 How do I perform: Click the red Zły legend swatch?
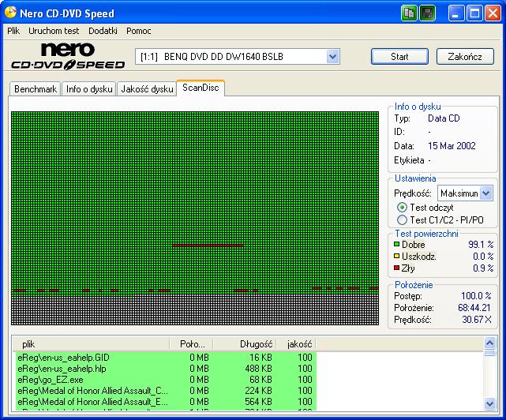click(396, 268)
